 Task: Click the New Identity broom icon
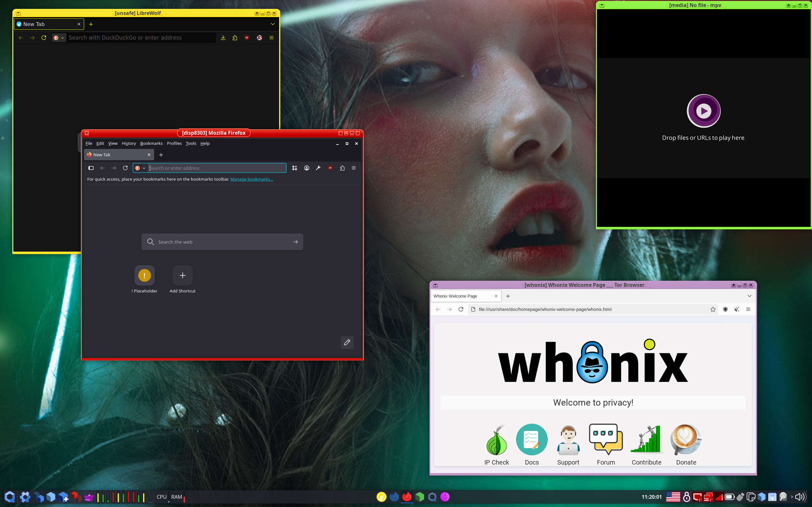pyautogui.click(x=737, y=309)
